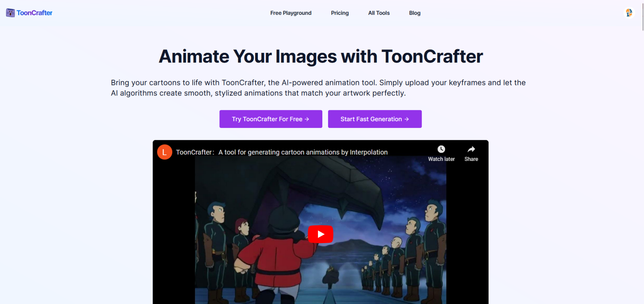This screenshot has width=644, height=304.
Task: Open the user profile avatar
Action: [629, 13]
